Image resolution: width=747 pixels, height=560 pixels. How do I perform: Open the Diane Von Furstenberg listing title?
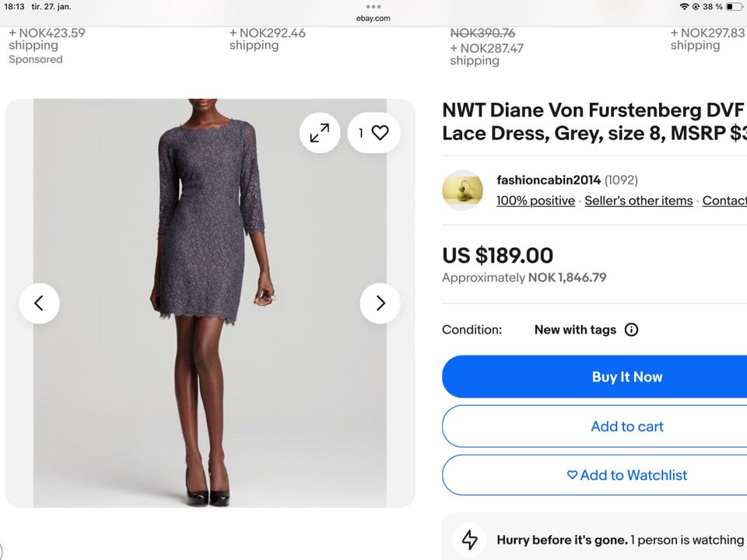[593, 122]
